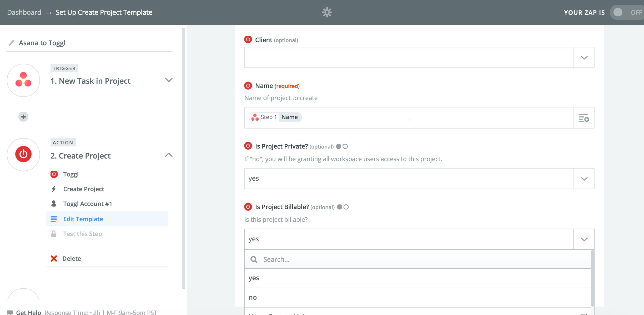Select filled radio dot for Is Project Private
Screen dimensions: 644x315
339,146
